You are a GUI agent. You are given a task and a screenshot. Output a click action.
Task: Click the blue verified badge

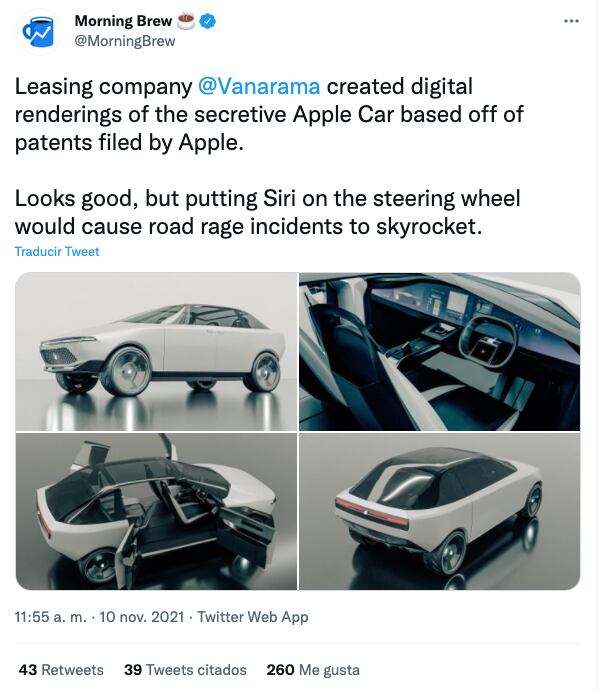click(x=212, y=22)
